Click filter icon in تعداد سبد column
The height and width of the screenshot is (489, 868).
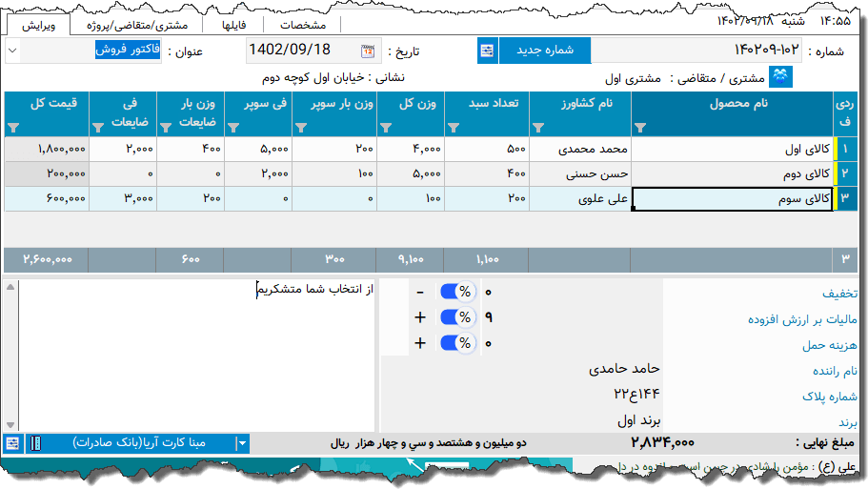[454, 128]
